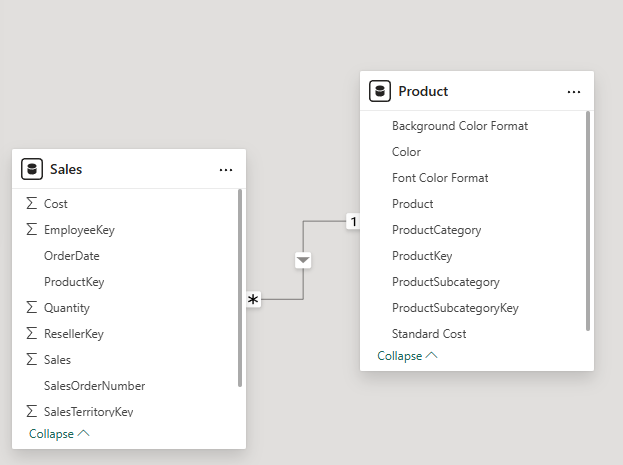Image resolution: width=623 pixels, height=465 pixels.
Task: Click the Product table header title
Action: pos(423,92)
